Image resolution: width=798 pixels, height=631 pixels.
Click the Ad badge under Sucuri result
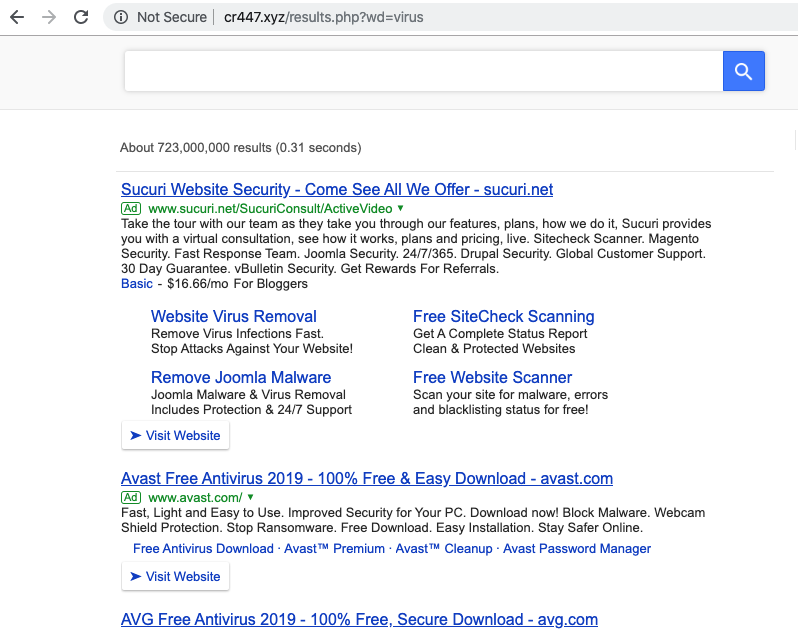(x=130, y=208)
